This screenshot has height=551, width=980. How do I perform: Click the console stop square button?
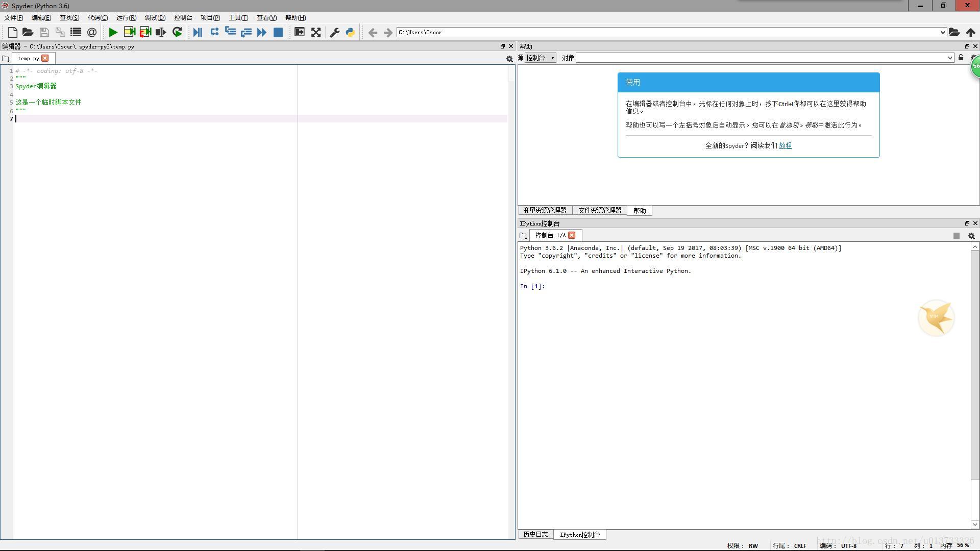point(957,236)
